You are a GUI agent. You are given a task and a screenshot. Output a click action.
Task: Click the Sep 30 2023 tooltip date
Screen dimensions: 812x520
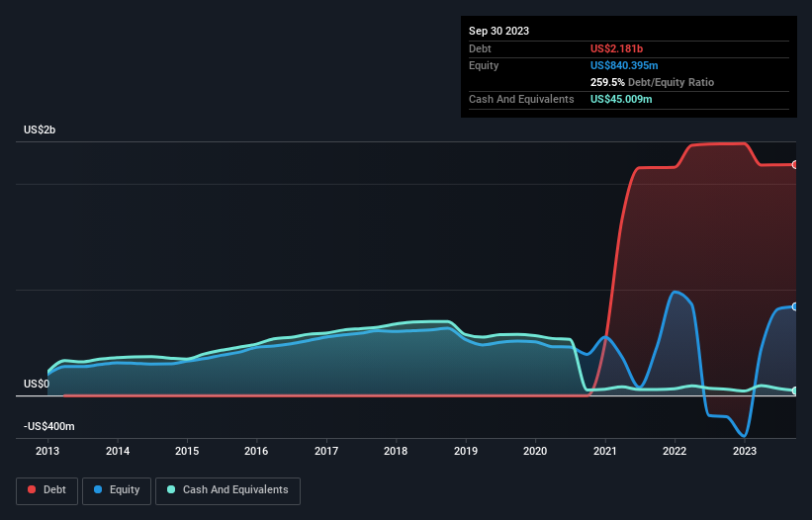coord(498,31)
